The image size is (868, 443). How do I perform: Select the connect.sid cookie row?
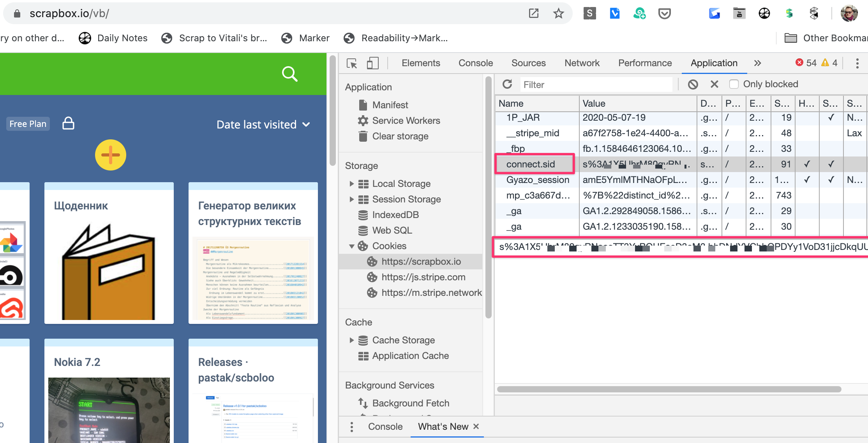tap(681, 164)
